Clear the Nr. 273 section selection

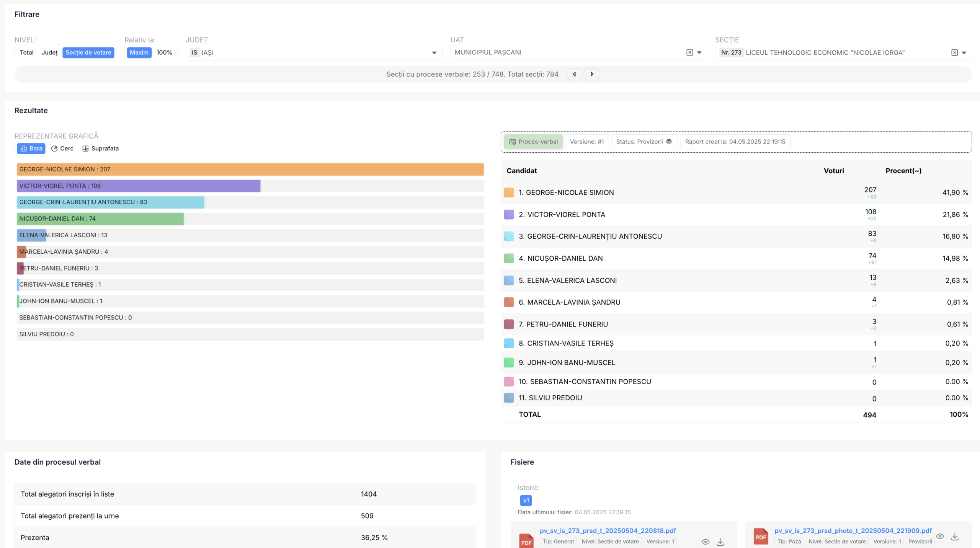[954, 52]
